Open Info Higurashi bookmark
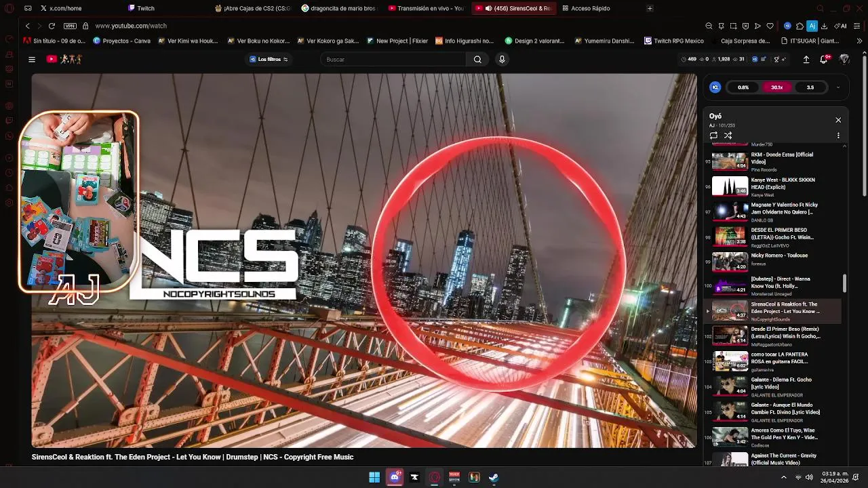 point(465,41)
